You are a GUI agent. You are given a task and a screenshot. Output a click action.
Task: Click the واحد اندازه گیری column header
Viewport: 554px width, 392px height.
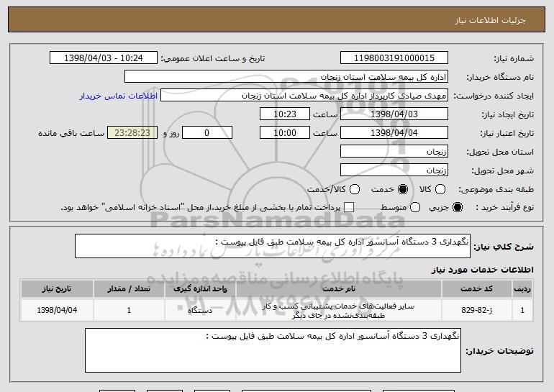200,289
